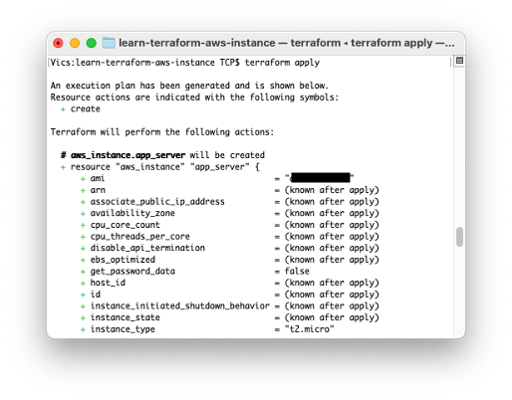Viewport: 512px width, 400px height.
Task: Click the split pane icon at top right
Action: [x=459, y=61]
